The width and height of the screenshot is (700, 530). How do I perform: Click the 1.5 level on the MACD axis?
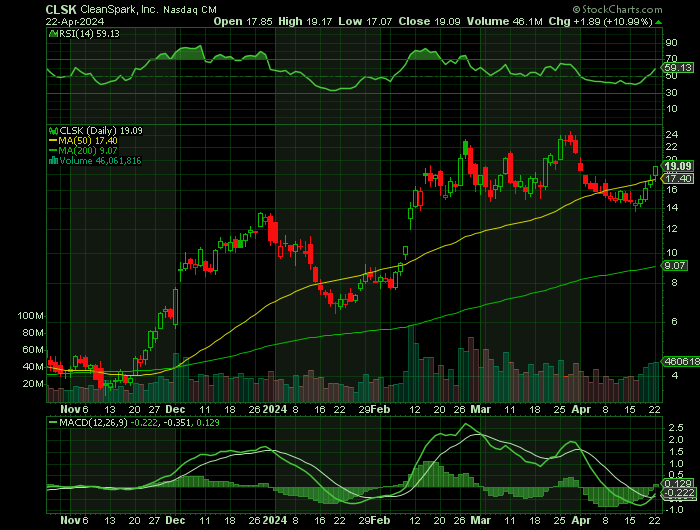tap(675, 452)
